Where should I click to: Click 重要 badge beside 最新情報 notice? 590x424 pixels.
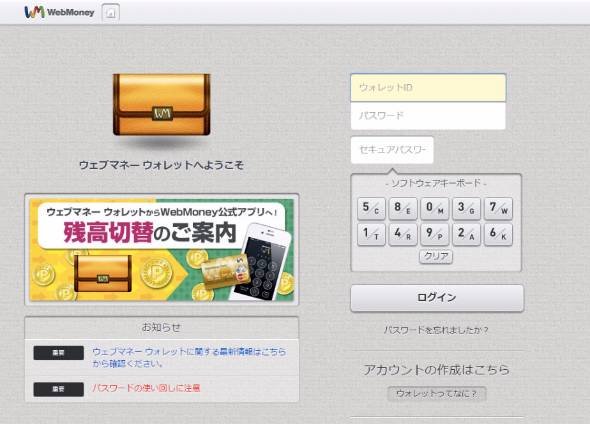pyautogui.click(x=58, y=353)
